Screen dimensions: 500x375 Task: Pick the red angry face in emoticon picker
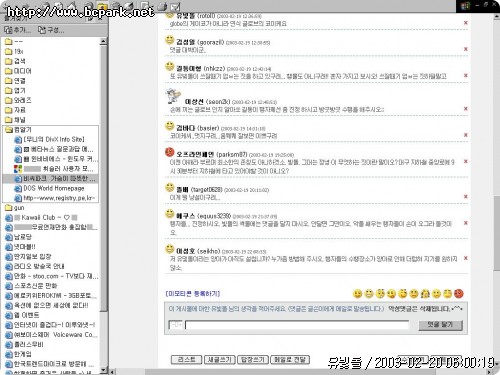[459, 294]
